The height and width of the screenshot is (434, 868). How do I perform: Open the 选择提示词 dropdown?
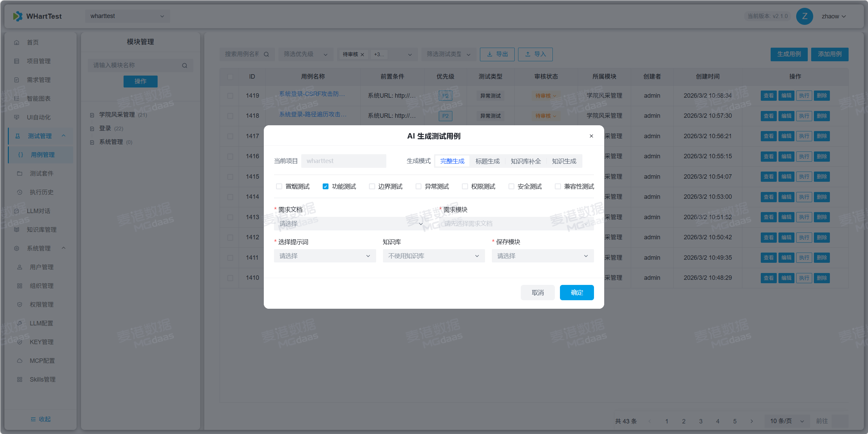pos(325,256)
